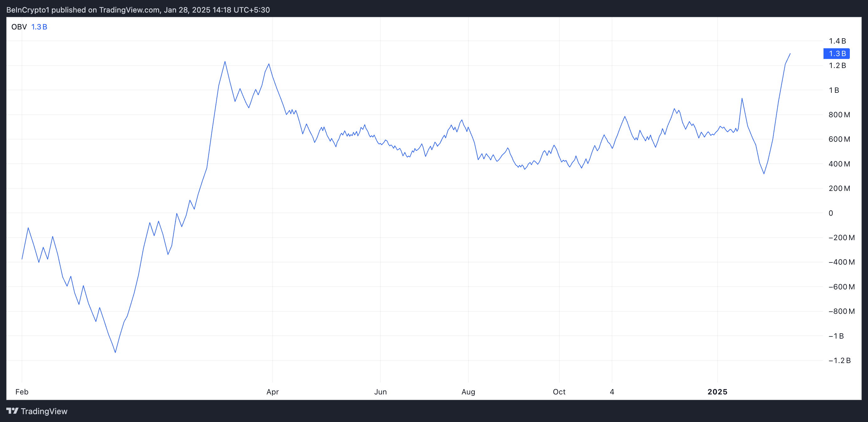The image size is (868, 422).
Task: Click the −1.2 B axis label
Action: pyautogui.click(x=839, y=360)
